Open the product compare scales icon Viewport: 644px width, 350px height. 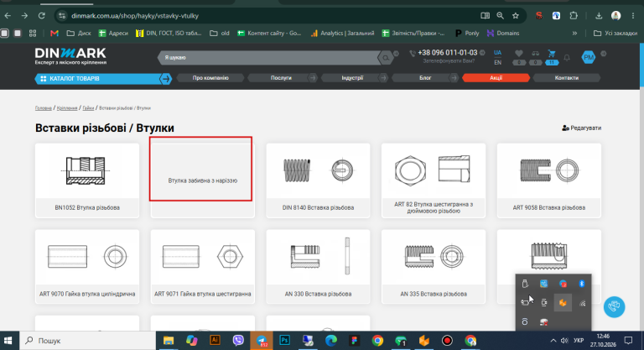coord(535,54)
